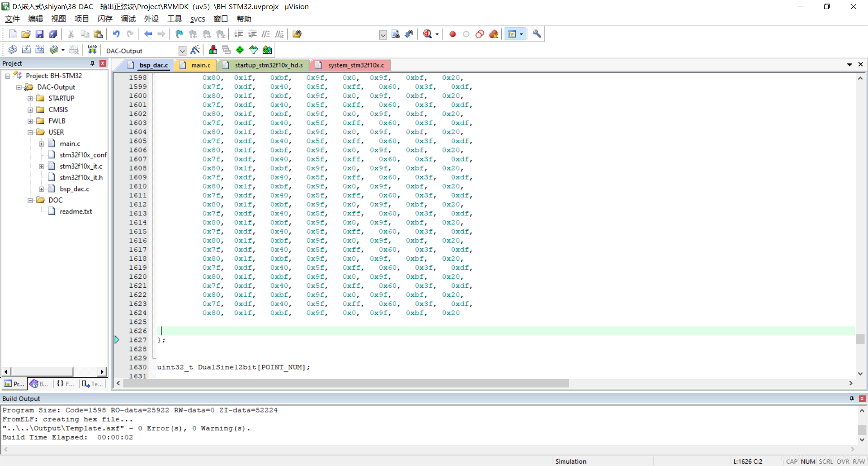
Task: Undo the last edit
Action: click(116, 34)
